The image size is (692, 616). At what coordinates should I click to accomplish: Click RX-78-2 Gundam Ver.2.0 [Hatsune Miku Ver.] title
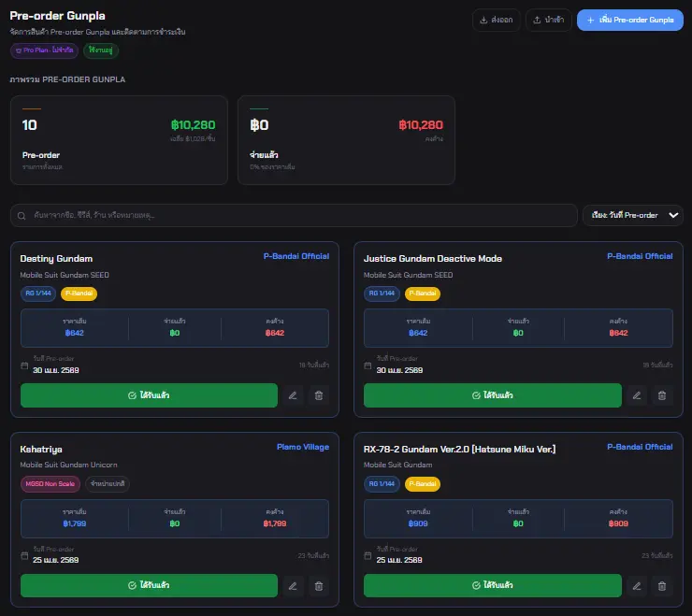pyautogui.click(x=459, y=450)
